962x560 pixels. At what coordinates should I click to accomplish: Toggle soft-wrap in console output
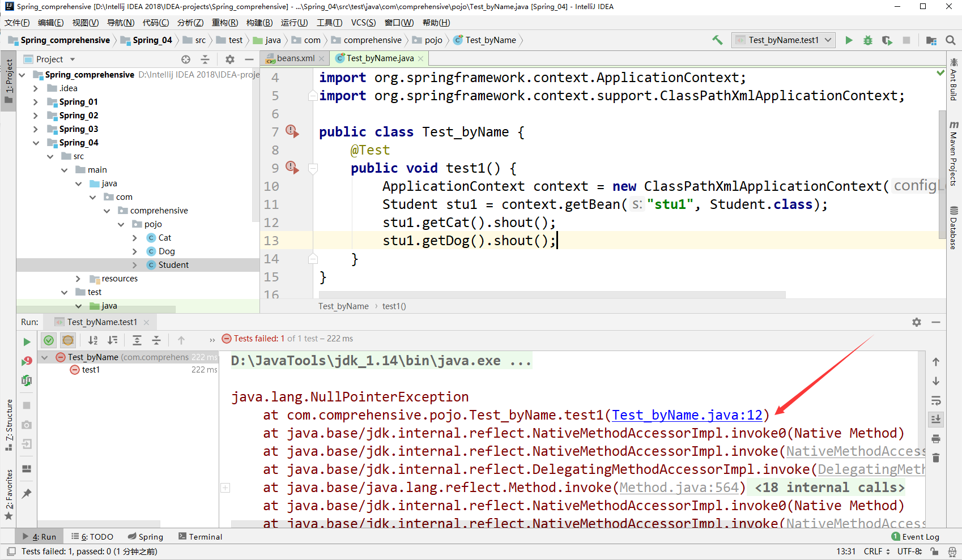pos(936,400)
